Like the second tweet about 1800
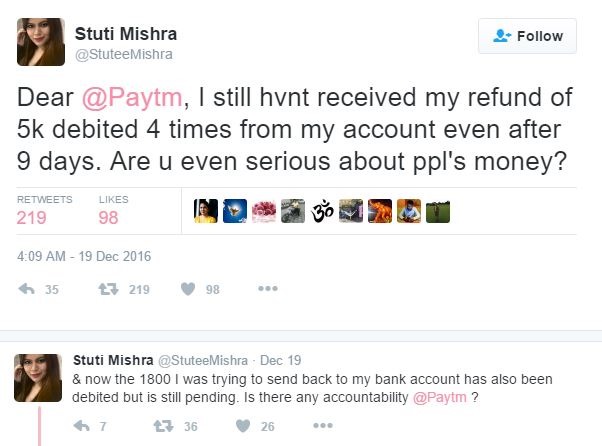The image size is (602, 446). (x=241, y=425)
